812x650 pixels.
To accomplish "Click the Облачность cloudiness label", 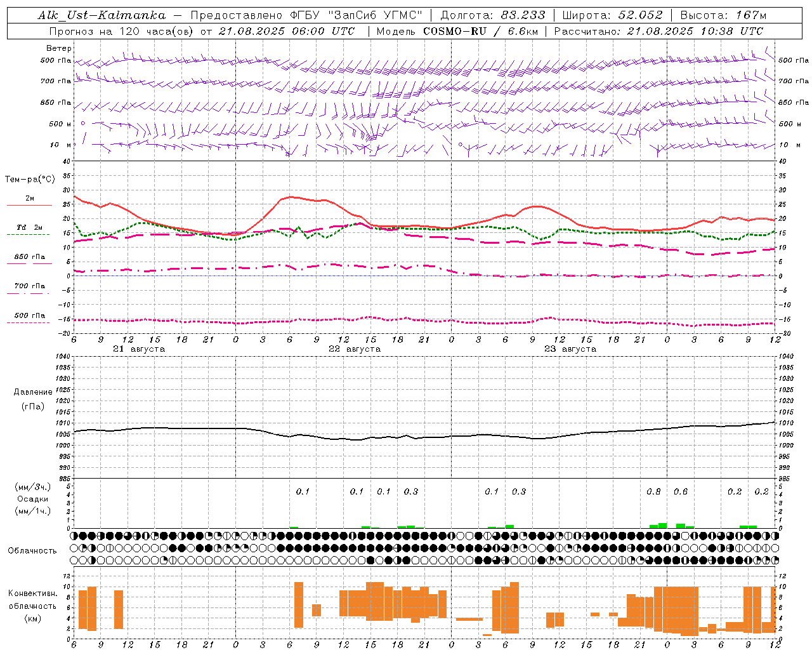I will [x=32, y=551].
